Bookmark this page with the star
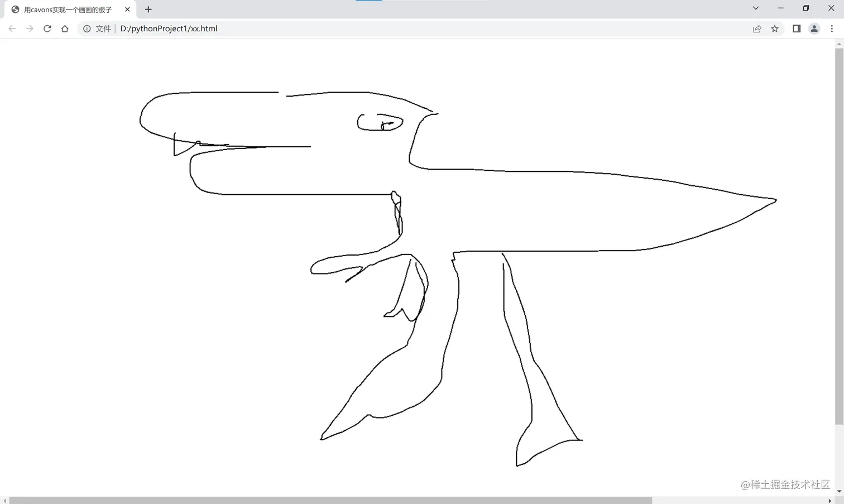Viewport: 844px width, 504px height. coord(775,28)
